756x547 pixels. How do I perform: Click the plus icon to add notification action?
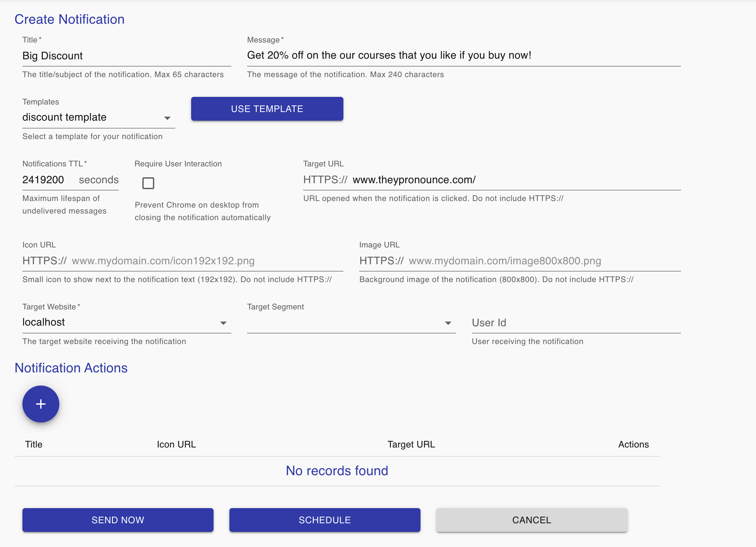(x=41, y=404)
